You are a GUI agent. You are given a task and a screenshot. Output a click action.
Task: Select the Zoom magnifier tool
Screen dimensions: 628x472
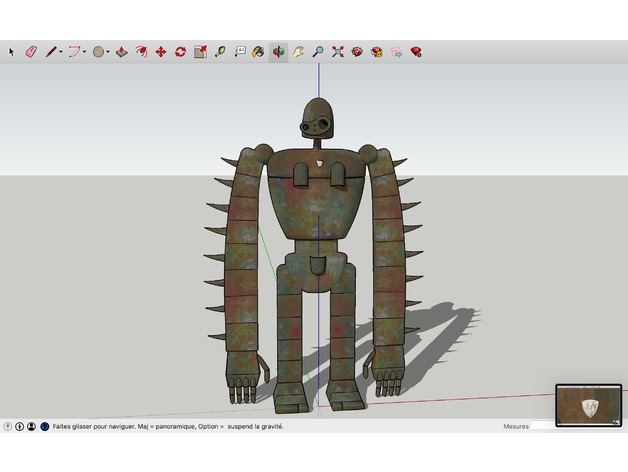[318, 52]
